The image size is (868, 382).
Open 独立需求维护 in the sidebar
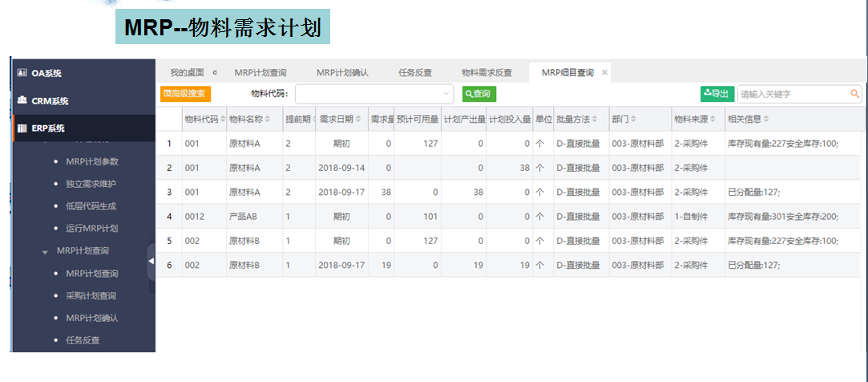tap(91, 184)
